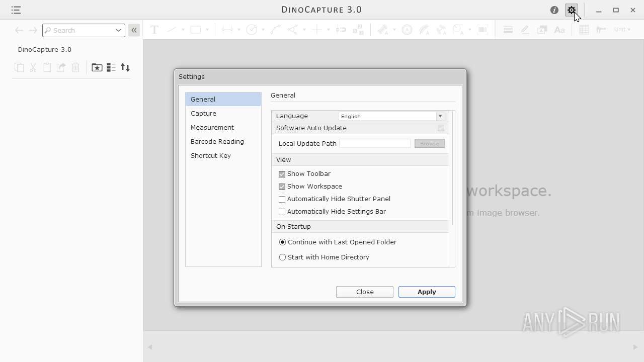Click the Settings gear icon
Viewport: 644px width, 362px height.
click(572, 10)
